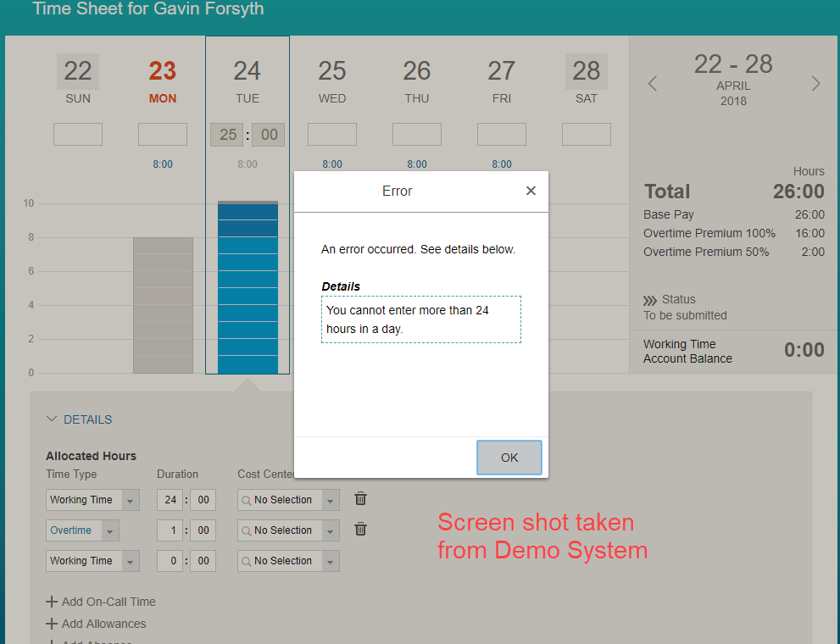Viewport: 840px width, 644px height.
Task: Click Saturday hours input box
Action: point(586,135)
